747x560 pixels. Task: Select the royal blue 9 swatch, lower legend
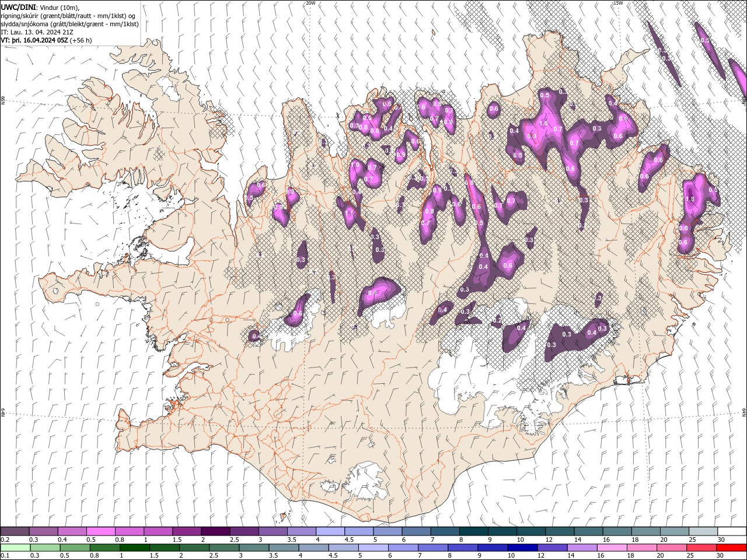[x=493, y=548]
